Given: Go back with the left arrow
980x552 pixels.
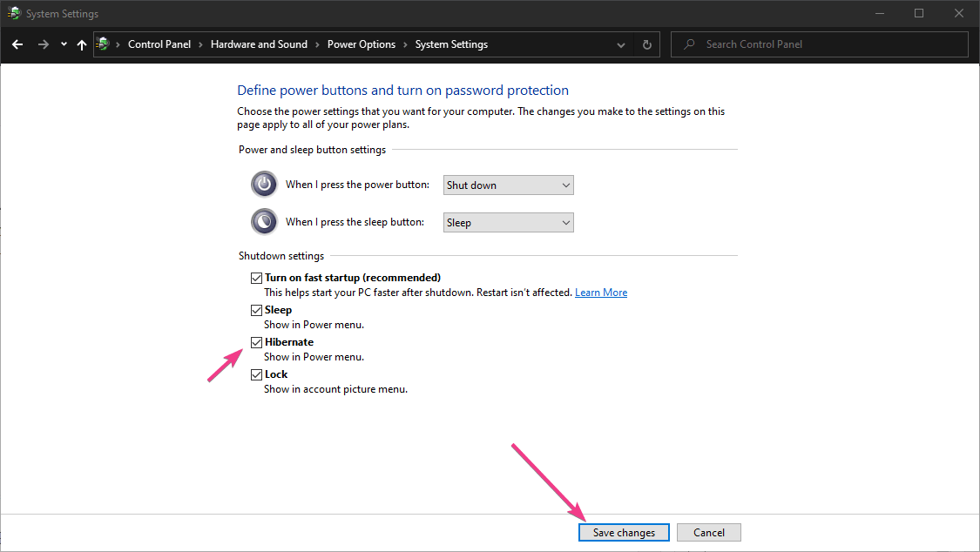Looking at the screenshot, I should point(17,44).
